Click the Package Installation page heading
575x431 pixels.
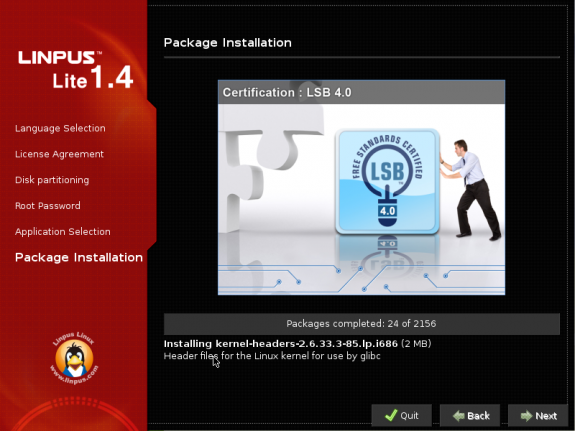(x=228, y=43)
